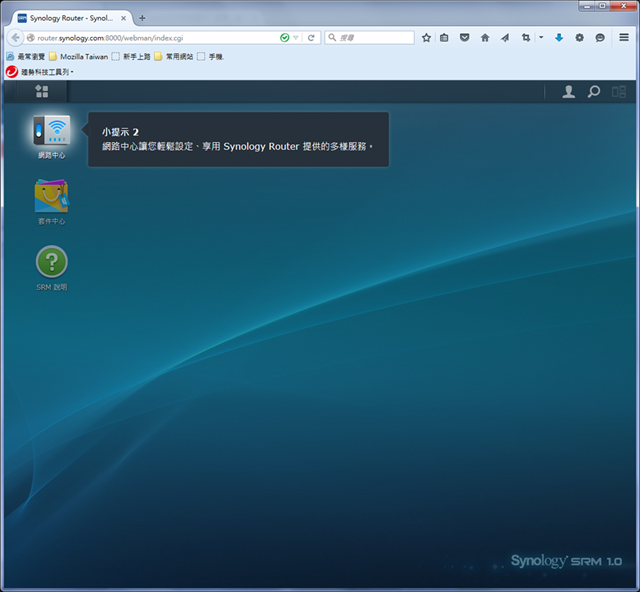Viewport: 640px width, 592px height.
Task: Click the paper plane share icon
Action: click(505, 38)
